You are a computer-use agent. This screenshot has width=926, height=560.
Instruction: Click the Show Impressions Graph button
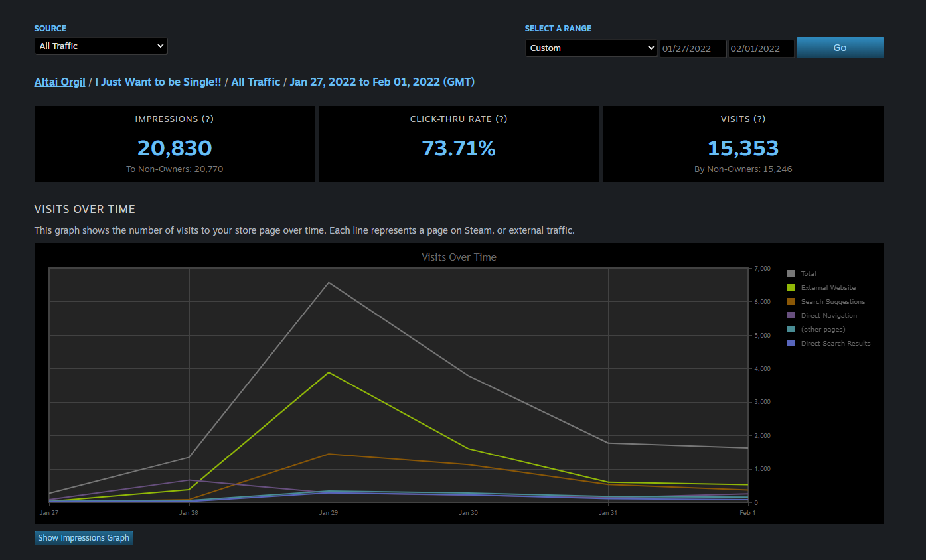click(84, 538)
